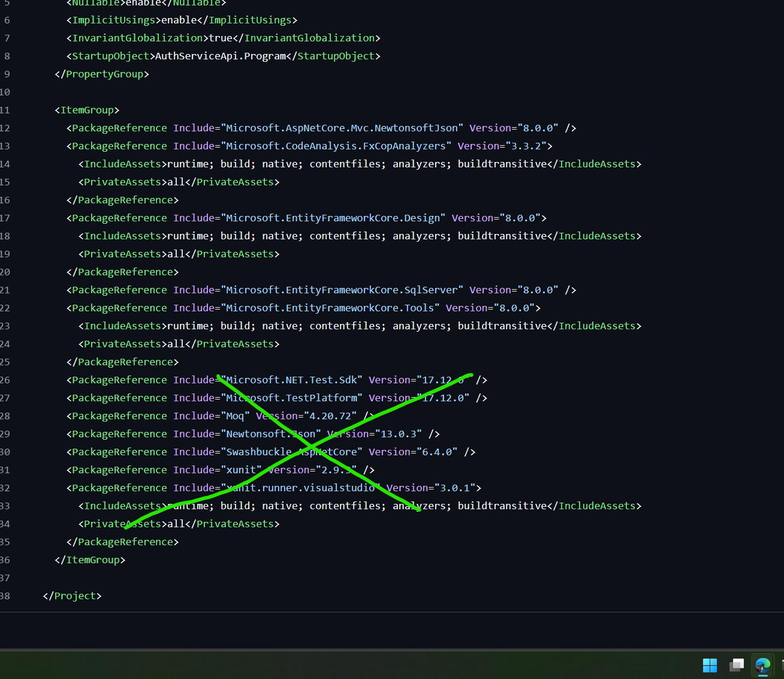Viewport: 784px width, 679px height.
Task: Click the Microsoft.AspNetCore.Mvc.NewtonsoftJson package name
Action: click(342, 128)
